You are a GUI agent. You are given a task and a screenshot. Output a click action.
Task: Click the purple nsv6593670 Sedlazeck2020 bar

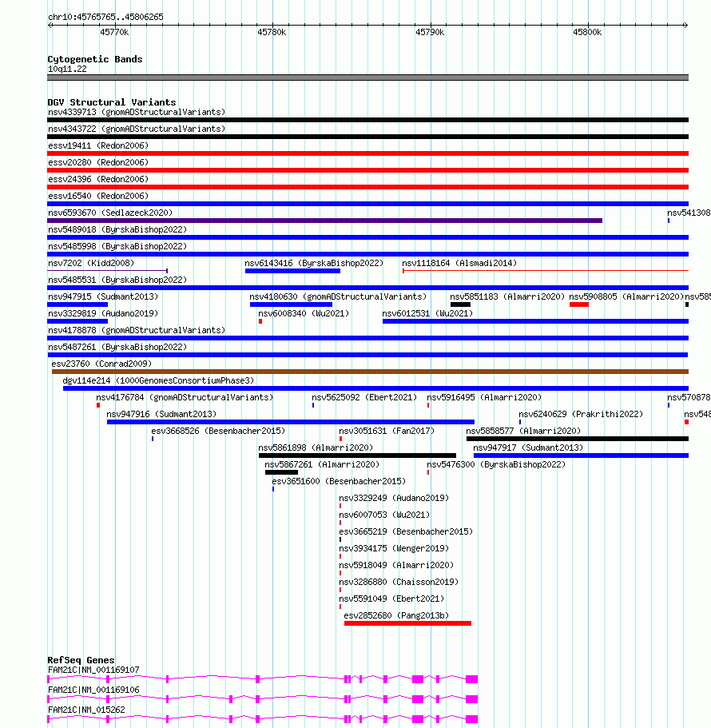pyautogui.click(x=325, y=221)
